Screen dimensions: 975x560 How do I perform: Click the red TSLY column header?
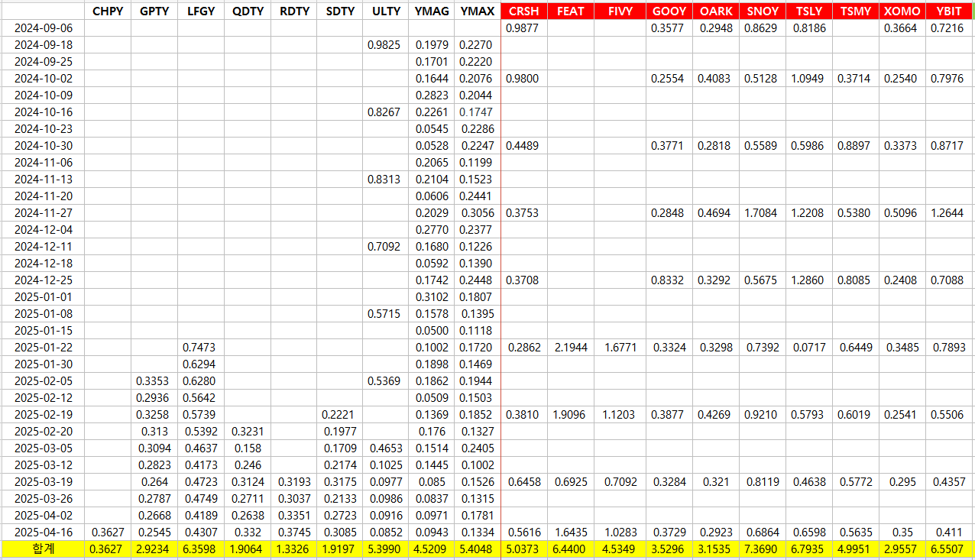(x=809, y=11)
